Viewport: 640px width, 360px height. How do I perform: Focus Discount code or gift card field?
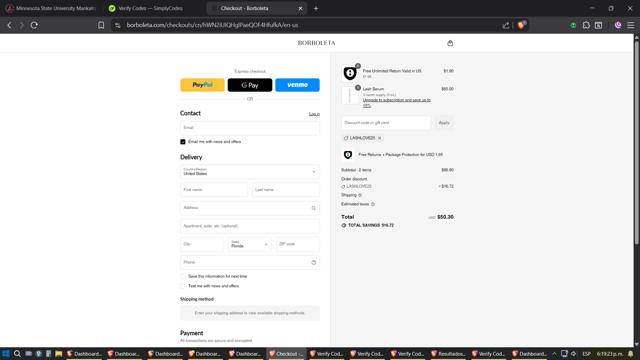(386, 123)
